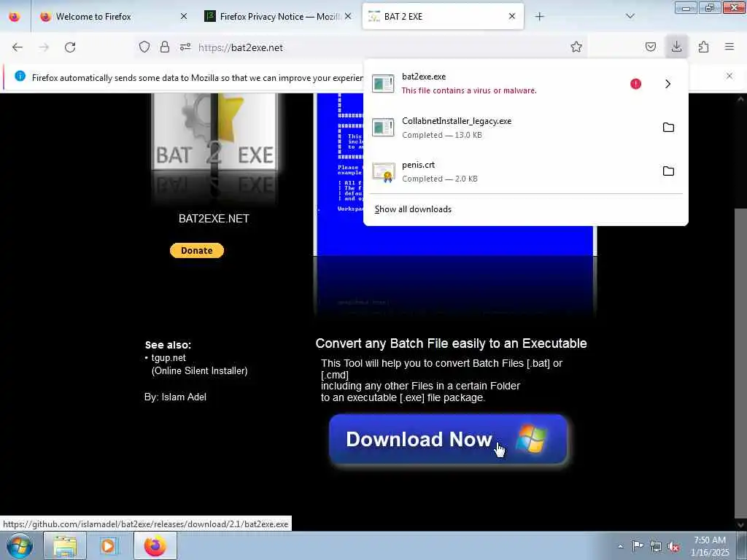Screen dimensions: 747x560
Task: Open a new tab with plus
Action: (539, 17)
